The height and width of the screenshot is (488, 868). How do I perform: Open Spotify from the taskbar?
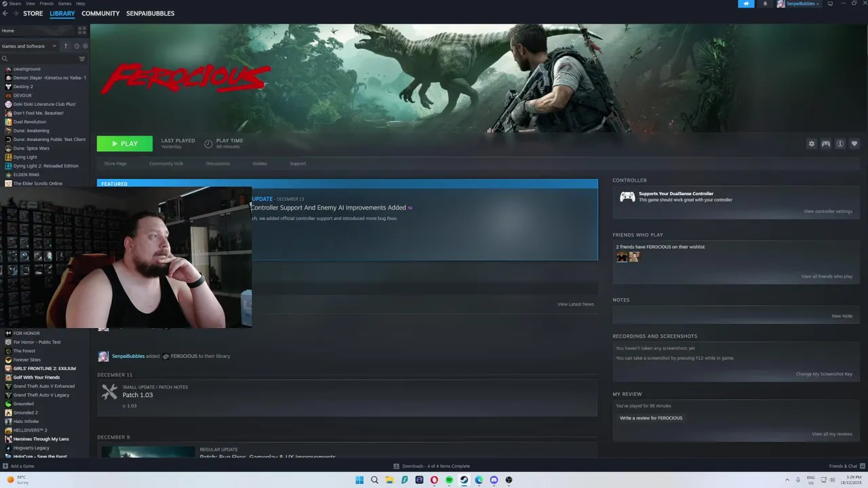[449, 480]
